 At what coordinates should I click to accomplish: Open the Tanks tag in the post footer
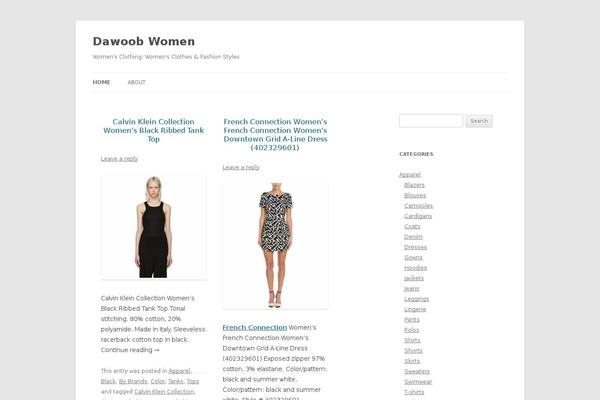tap(176, 381)
